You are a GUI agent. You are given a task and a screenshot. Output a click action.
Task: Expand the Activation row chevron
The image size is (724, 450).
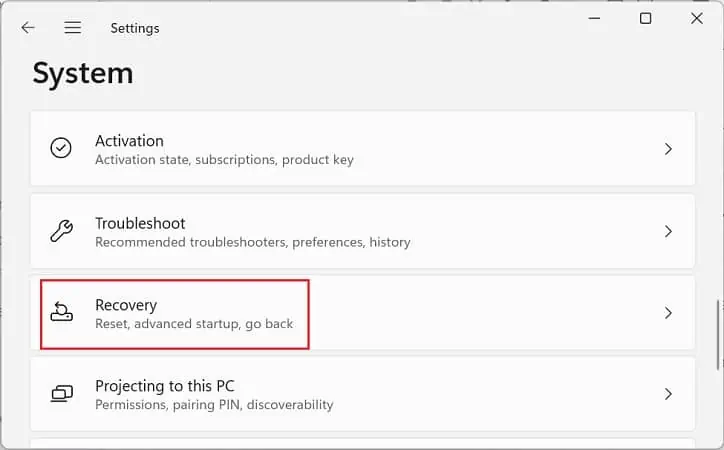[668, 149]
